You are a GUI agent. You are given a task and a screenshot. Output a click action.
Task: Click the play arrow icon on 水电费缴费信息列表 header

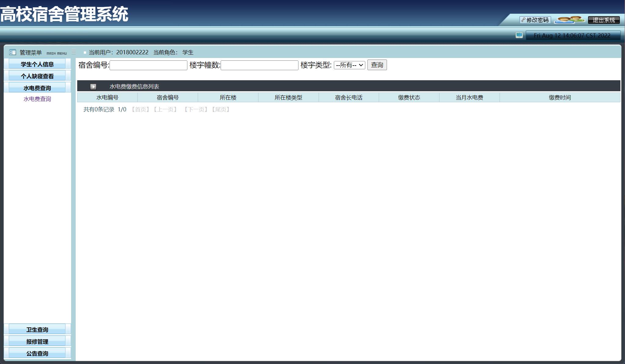[x=93, y=86]
